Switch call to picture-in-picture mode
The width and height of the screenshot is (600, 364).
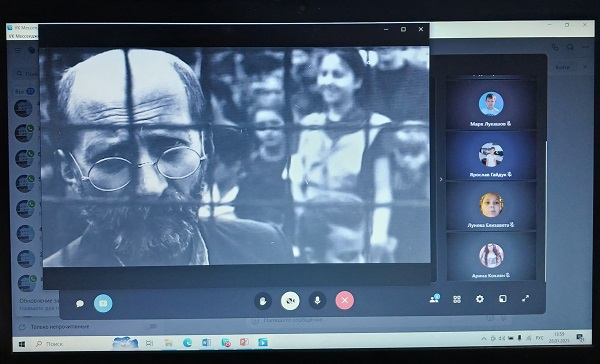coord(503,299)
